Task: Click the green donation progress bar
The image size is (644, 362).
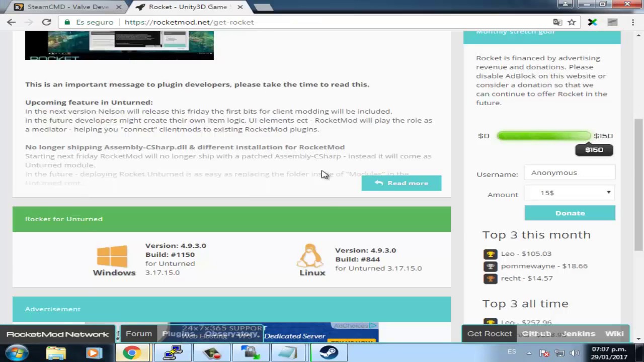Action: click(x=544, y=136)
